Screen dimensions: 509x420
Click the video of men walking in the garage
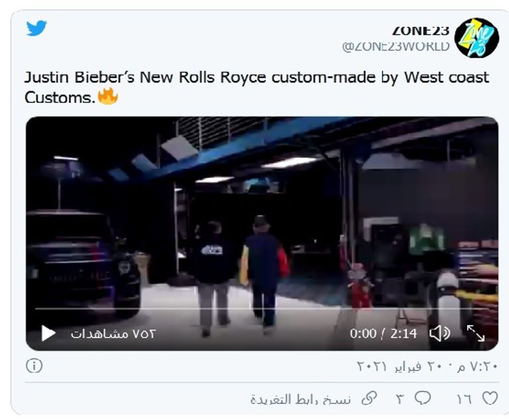point(262,219)
